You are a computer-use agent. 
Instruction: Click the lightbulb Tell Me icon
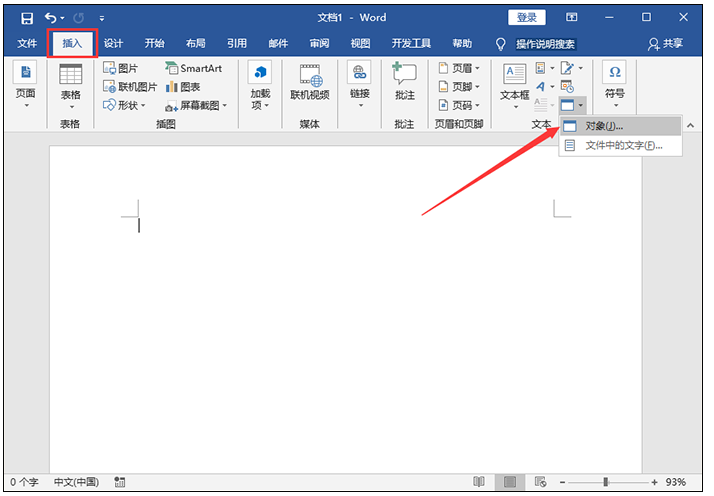tap(500, 44)
